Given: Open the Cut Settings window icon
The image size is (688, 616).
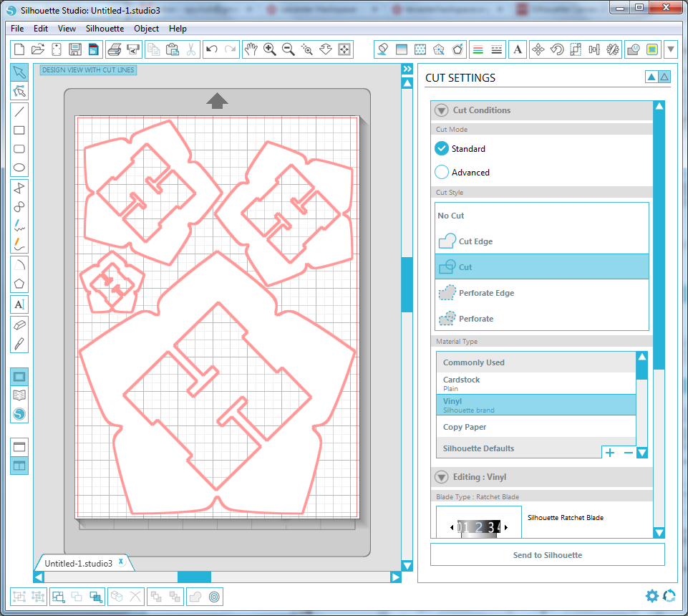Looking at the screenshot, I should [x=652, y=49].
